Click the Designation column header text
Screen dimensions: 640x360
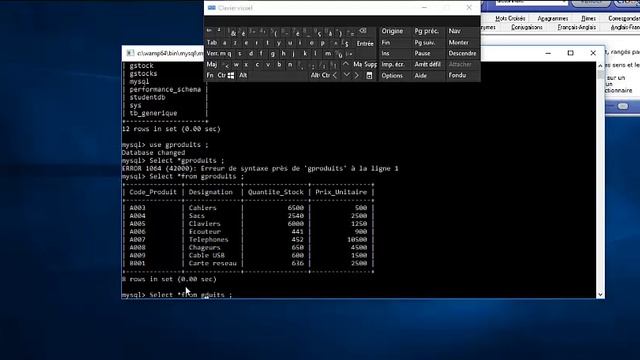tap(211, 192)
